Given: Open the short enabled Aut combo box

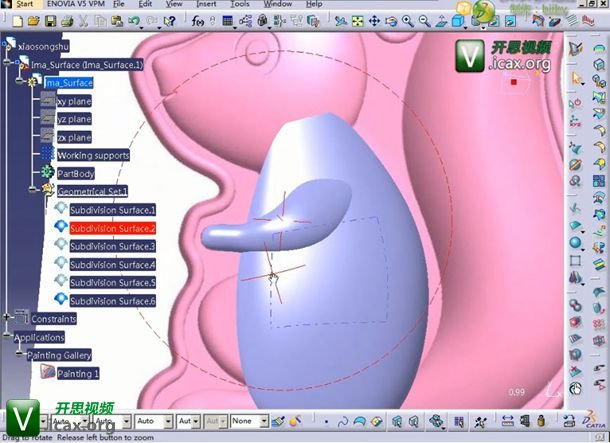Looking at the screenshot, I should 189,421.
